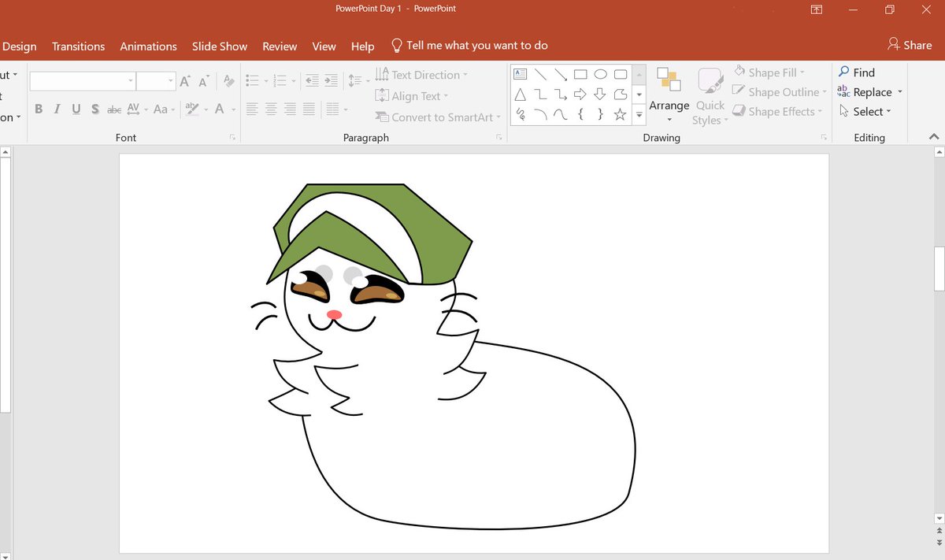This screenshot has width=945, height=560.
Task: Toggle Text Shadow
Action: pos(95,109)
